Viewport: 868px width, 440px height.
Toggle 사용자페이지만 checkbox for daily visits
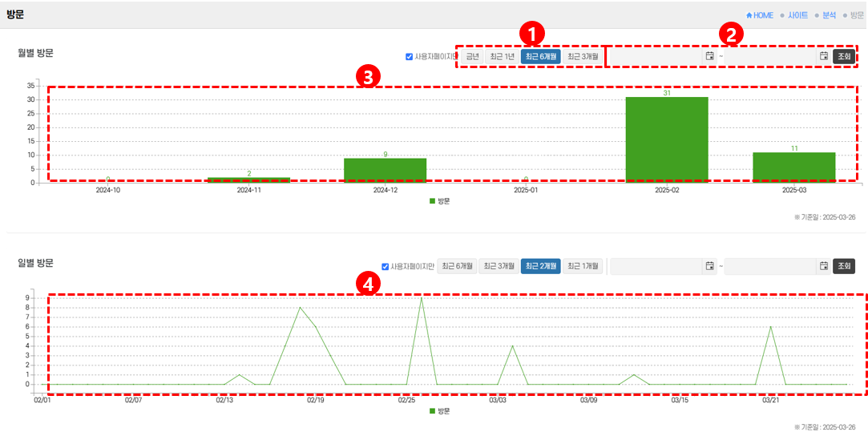pos(385,267)
